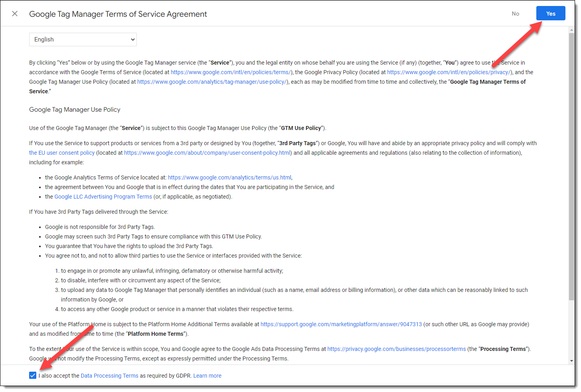
Task: Click the scrollbar up arrow
Action: point(571,31)
